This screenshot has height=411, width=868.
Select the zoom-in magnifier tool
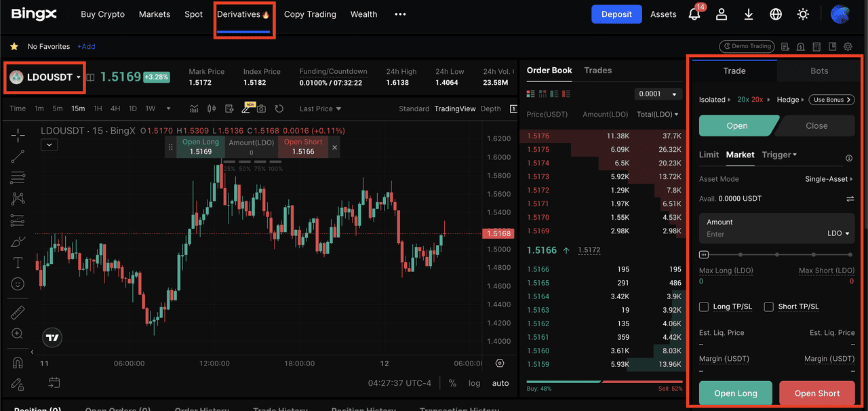pyautogui.click(x=18, y=334)
